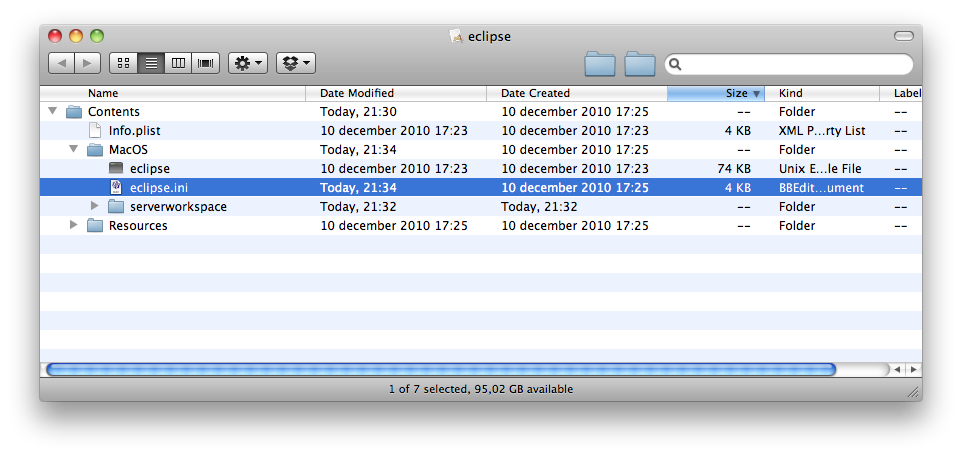962x456 pixels.
Task: Select the MacOS folder icon
Action: coord(95,150)
